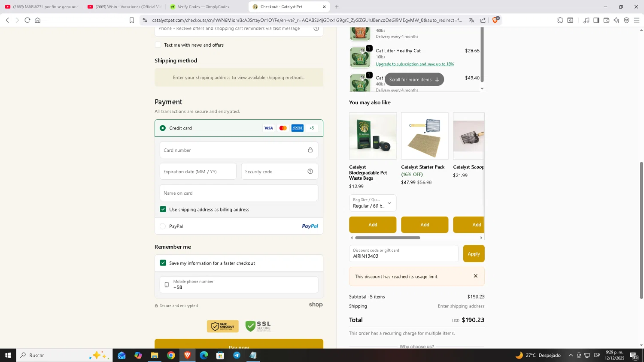
Task: Open Windows notification center icon
Action: tap(634, 355)
